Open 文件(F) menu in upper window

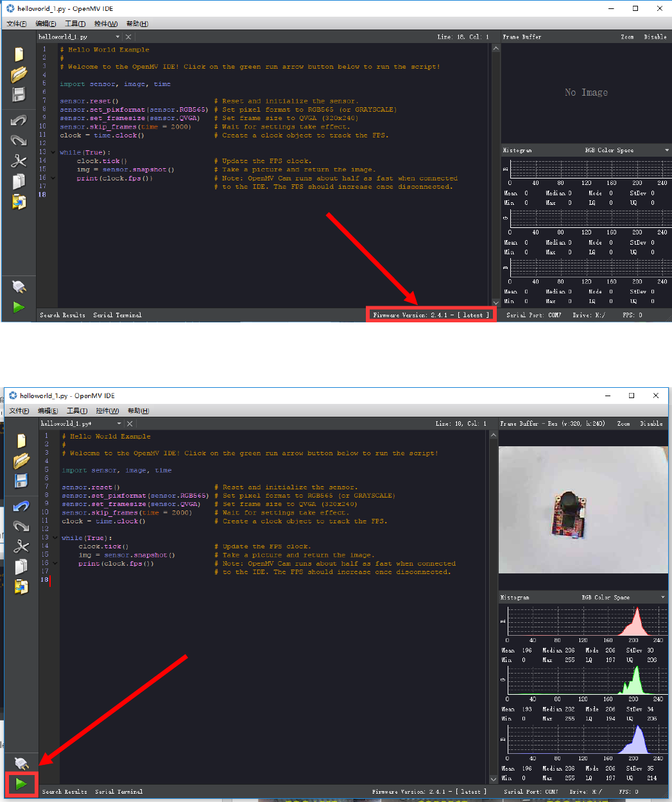(17, 24)
